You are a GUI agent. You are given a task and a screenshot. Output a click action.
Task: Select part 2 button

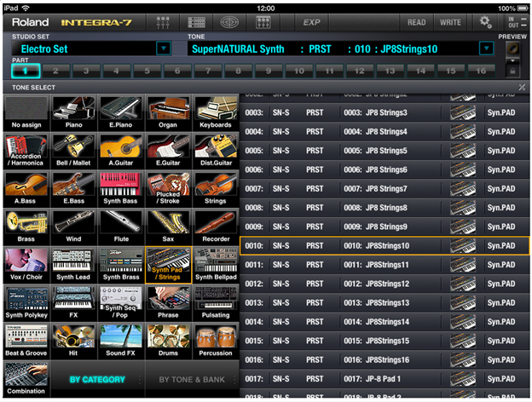[x=55, y=71]
